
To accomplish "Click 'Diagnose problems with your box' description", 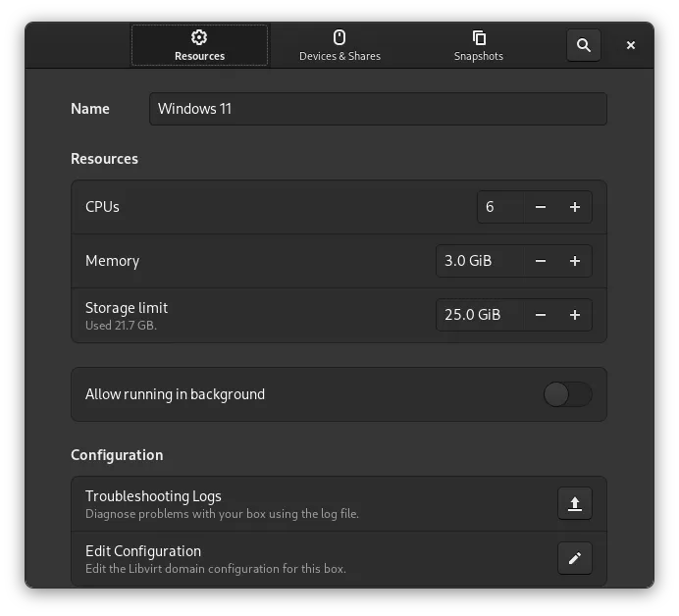I will coord(222,514).
